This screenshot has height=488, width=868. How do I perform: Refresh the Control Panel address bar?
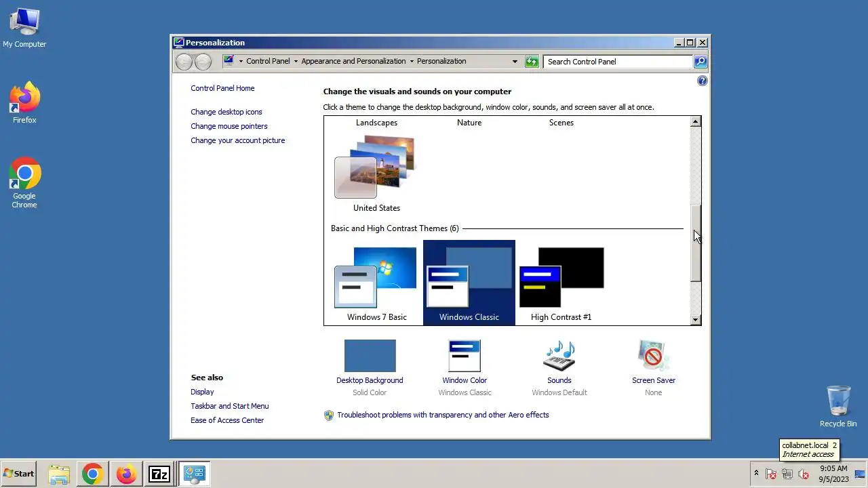click(x=532, y=62)
